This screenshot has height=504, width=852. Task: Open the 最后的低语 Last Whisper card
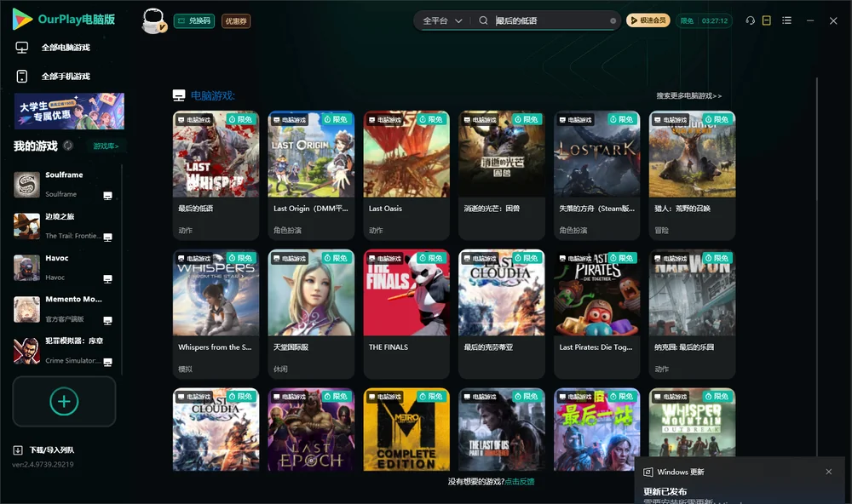coord(216,175)
